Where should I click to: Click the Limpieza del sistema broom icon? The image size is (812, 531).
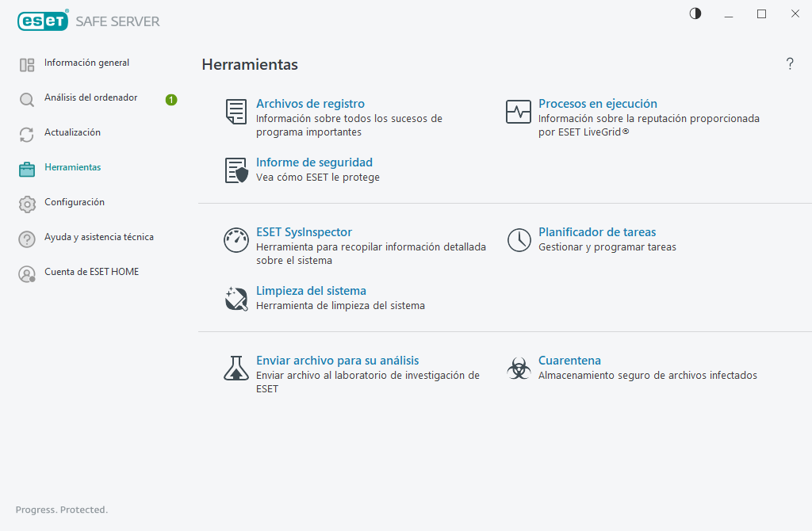point(236,299)
